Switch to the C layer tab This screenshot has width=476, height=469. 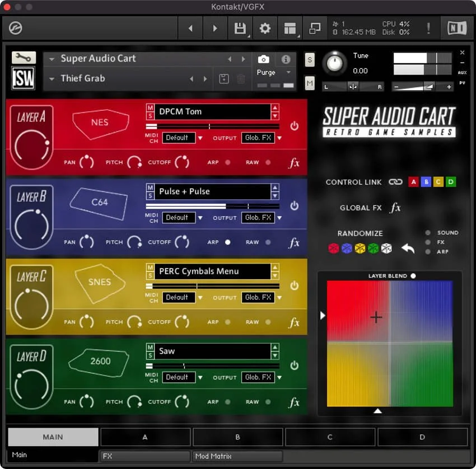330,437
